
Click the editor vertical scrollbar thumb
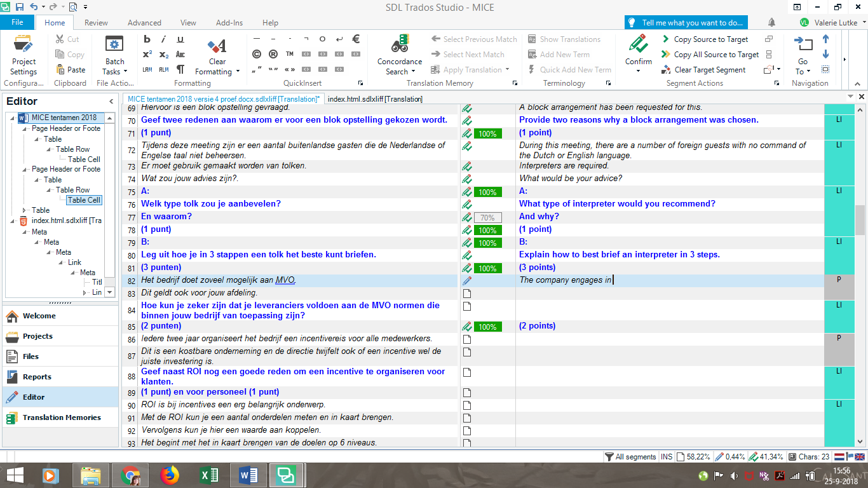coord(860,220)
